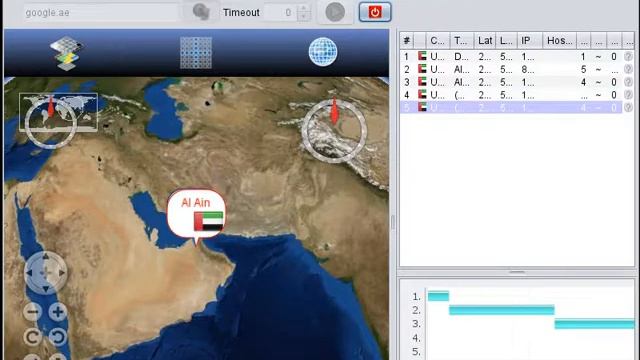Click the 'D...' town cell in row 1
Screen dimensions: 640x360
click(462, 57)
